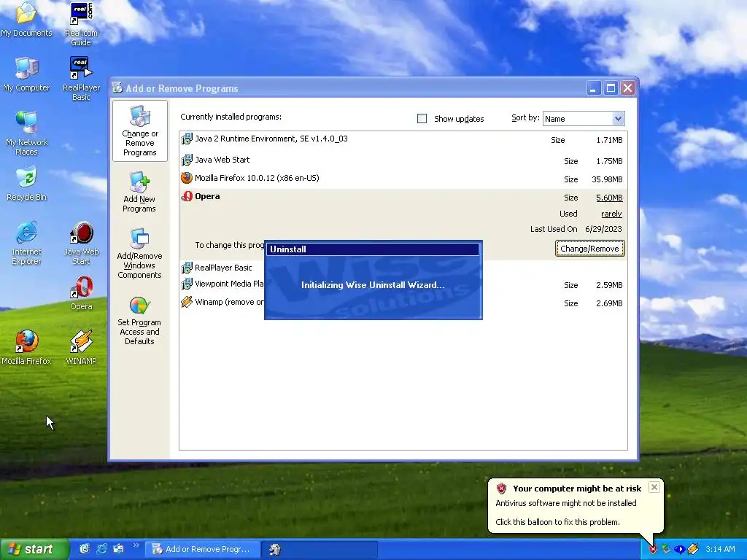
Task: Expand quick launch overflow chevron
Action: pos(136,545)
